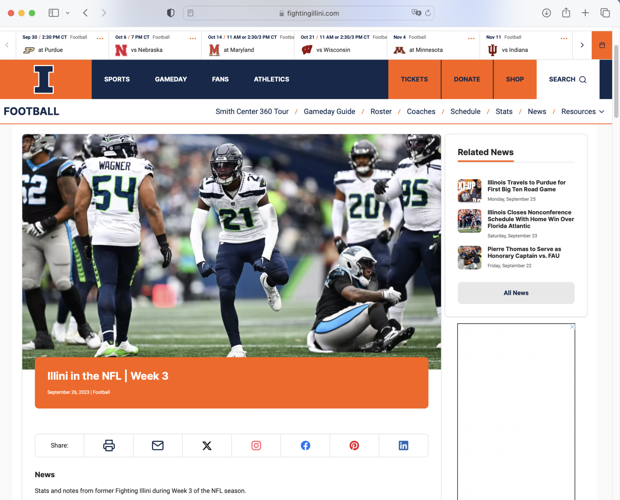
Task: Open thumbnail for Illinois Travels to Purdue
Action: click(469, 191)
